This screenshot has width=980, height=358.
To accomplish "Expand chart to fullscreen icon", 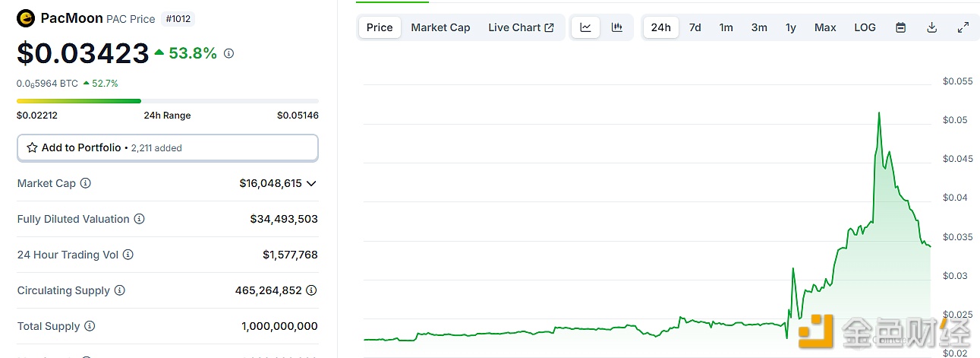I will point(963,27).
